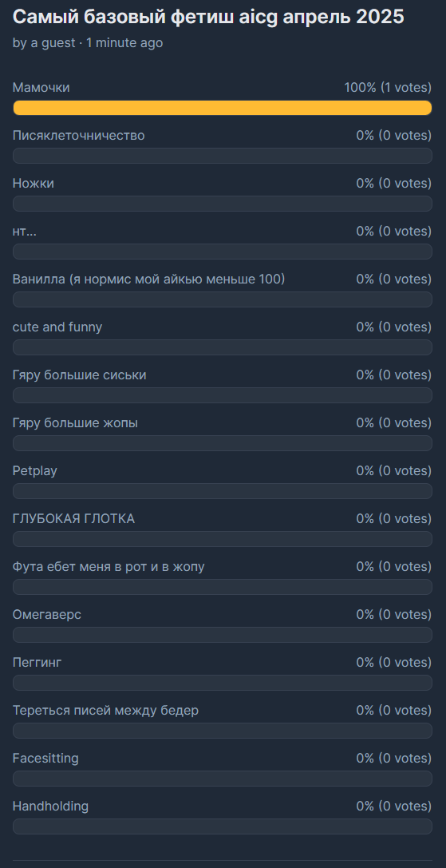Viewport: 446px width, 868px height.
Task: Click the empty bar under Ножки
Action: (x=222, y=203)
